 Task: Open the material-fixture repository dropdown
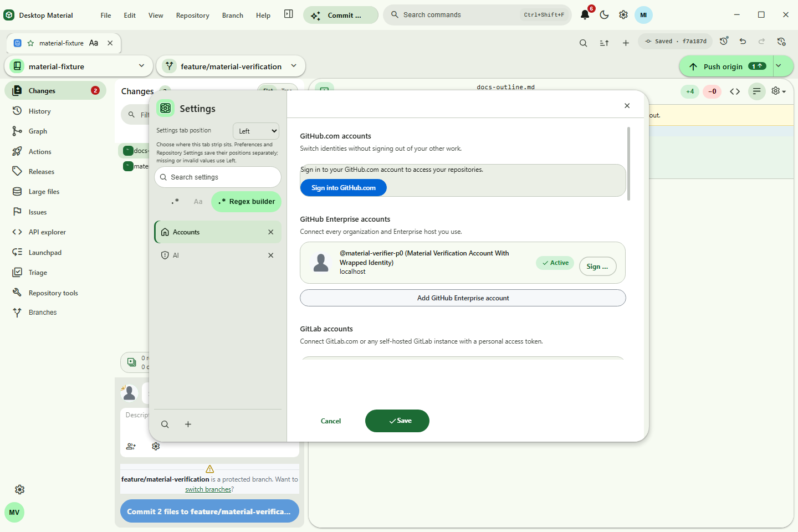(79, 66)
